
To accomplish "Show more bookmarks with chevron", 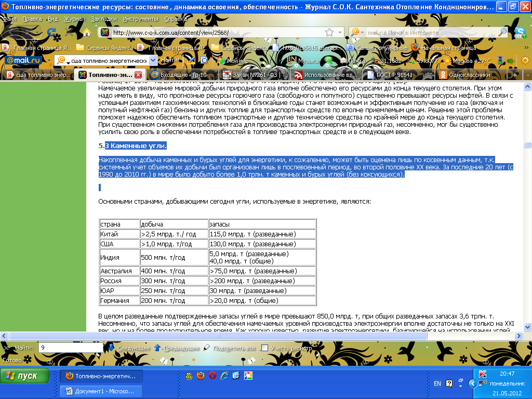I will (x=526, y=47).
